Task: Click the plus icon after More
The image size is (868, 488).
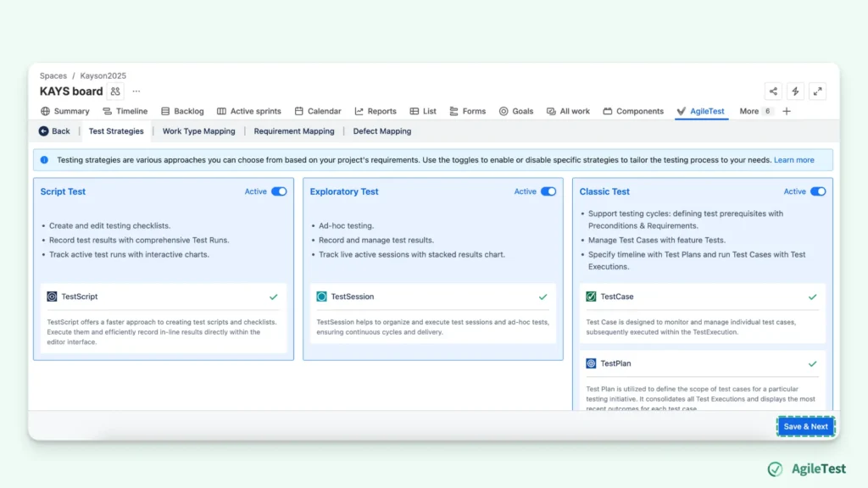Action: (786, 111)
